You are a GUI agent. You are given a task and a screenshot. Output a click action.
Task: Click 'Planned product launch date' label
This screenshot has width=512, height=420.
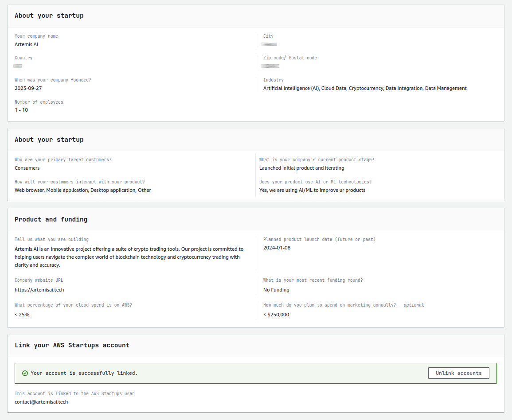click(x=319, y=240)
